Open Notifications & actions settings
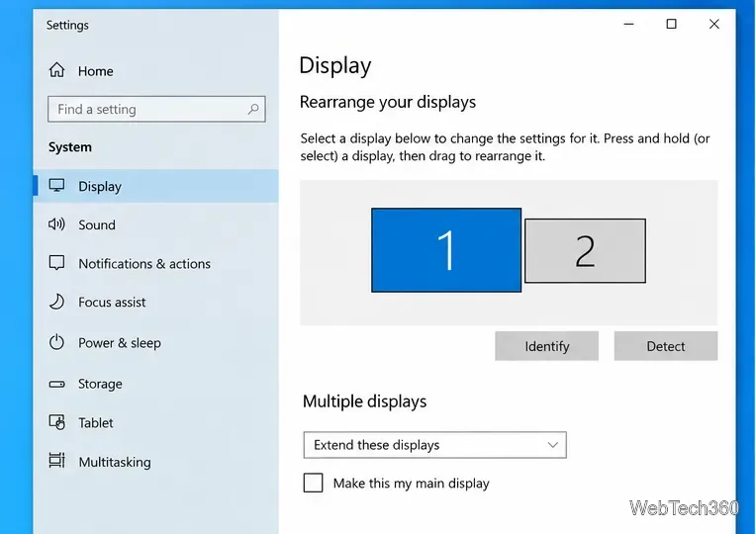The image size is (756, 534). coord(155,264)
